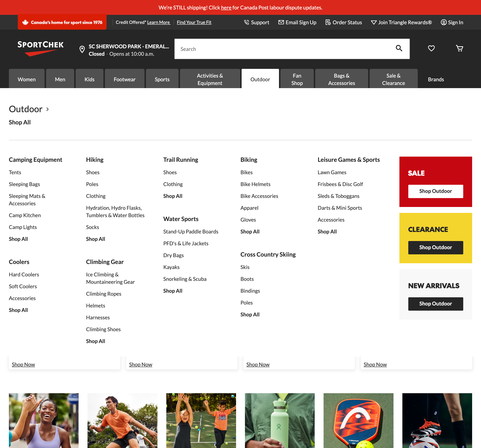Click Shop Outdoor in the CLEARANCE section
This screenshot has width=481, height=448.
(435, 248)
